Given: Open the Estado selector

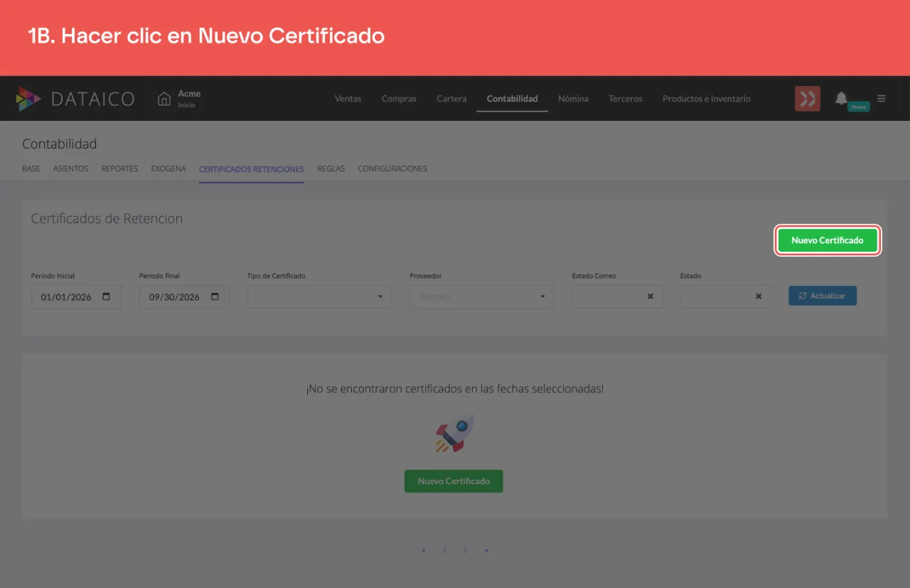Looking at the screenshot, I should click(x=725, y=296).
